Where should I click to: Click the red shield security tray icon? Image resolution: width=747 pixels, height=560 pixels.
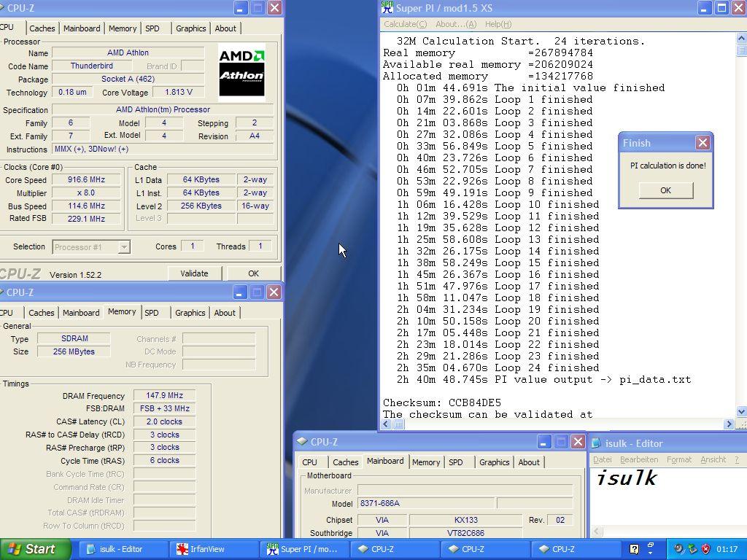pos(705,549)
